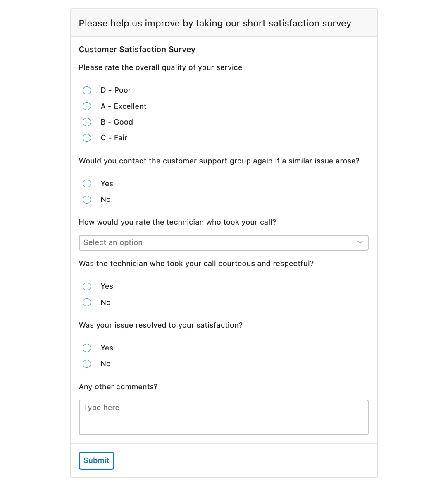Select the 'D - Poor' service quality rating
This screenshot has height=494, width=448.
click(87, 90)
